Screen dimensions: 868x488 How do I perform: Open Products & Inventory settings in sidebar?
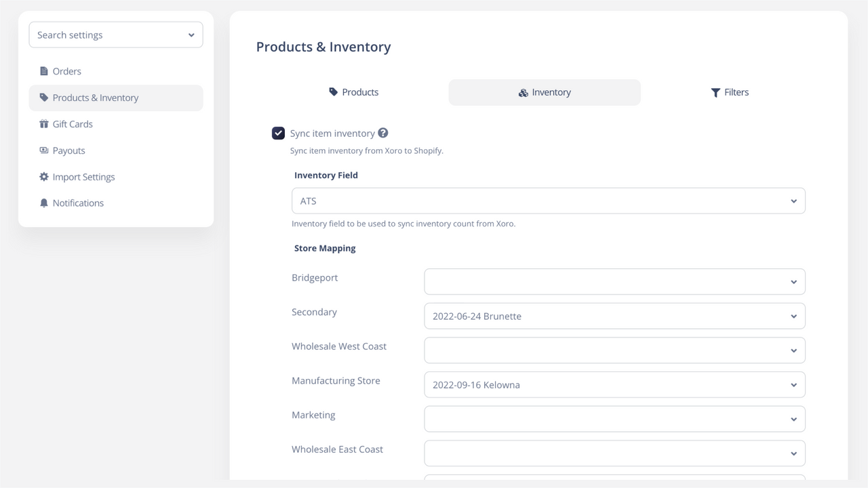(x=116, y=98)
